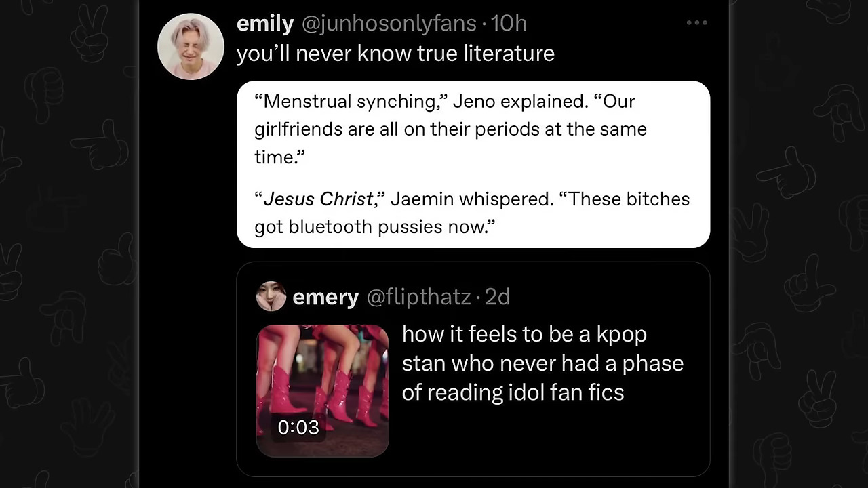Screen dimensions: 868x488
Task: Click the 'reading idol fan fics' line
Action: 513,392
